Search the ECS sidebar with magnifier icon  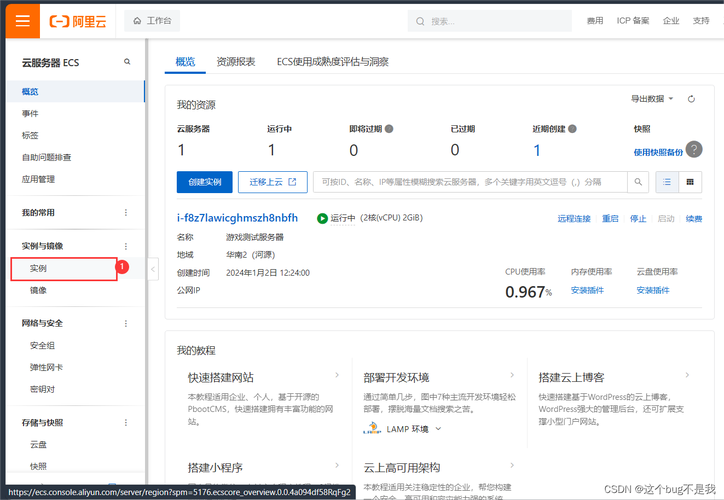(127, 62)
